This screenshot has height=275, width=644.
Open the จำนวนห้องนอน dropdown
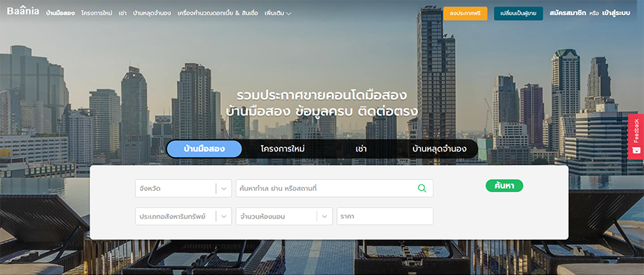tap(284, 216)
